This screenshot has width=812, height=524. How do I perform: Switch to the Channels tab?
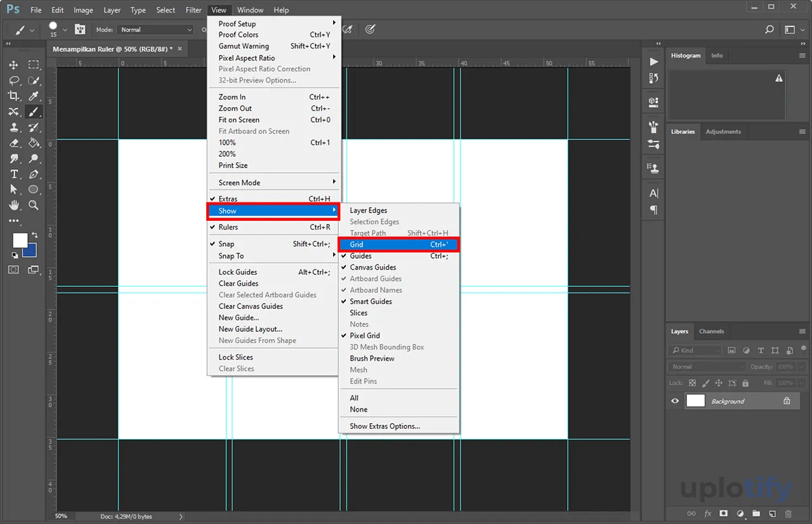(x=712, y=331)
